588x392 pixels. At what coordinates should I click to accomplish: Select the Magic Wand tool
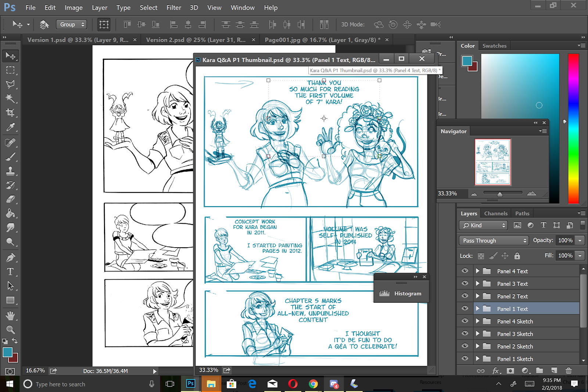point(10,98)
